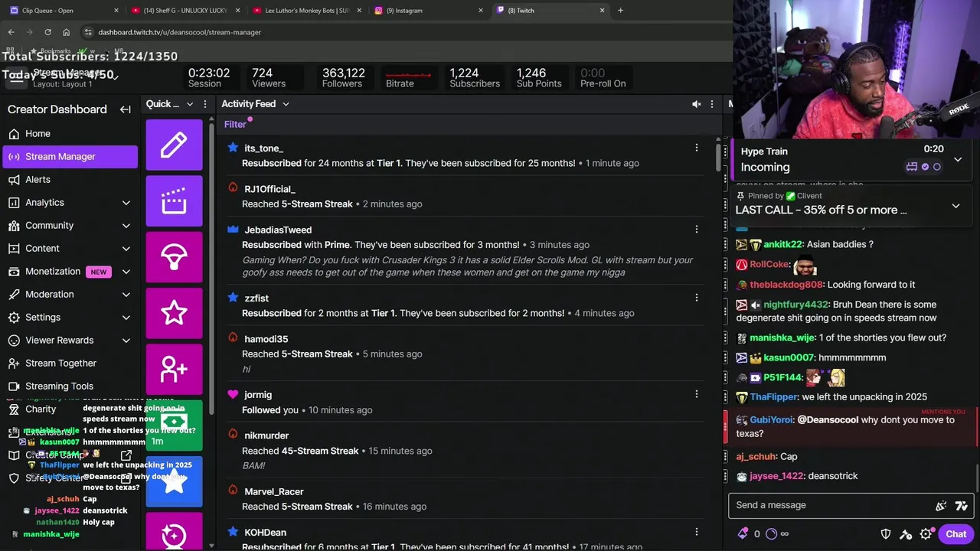Open Shield Mode icon
Image resolution: width=980 pixels, height=551 pixels.
pyautogui.click(x=886, y=534)
